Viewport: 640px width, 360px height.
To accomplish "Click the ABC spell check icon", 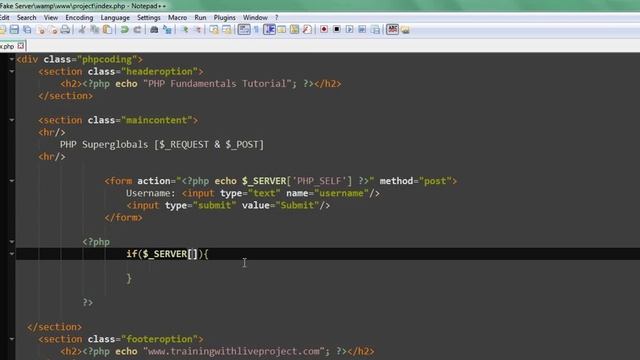I will click(392, 29).
